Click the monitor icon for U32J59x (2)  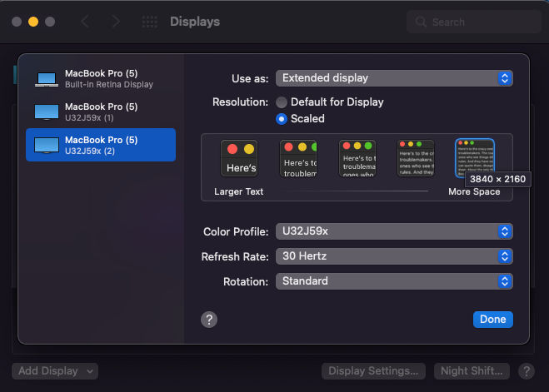[x=47, y=145]
